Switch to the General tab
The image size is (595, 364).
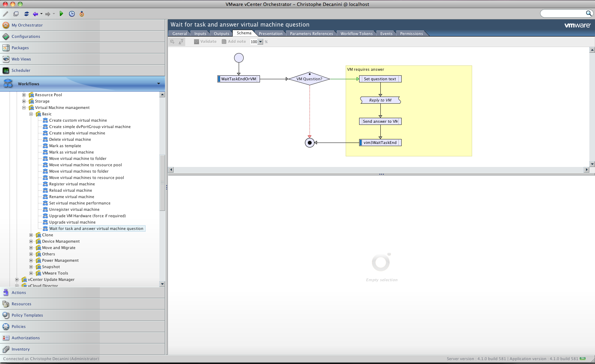click(x=180, y=34)
